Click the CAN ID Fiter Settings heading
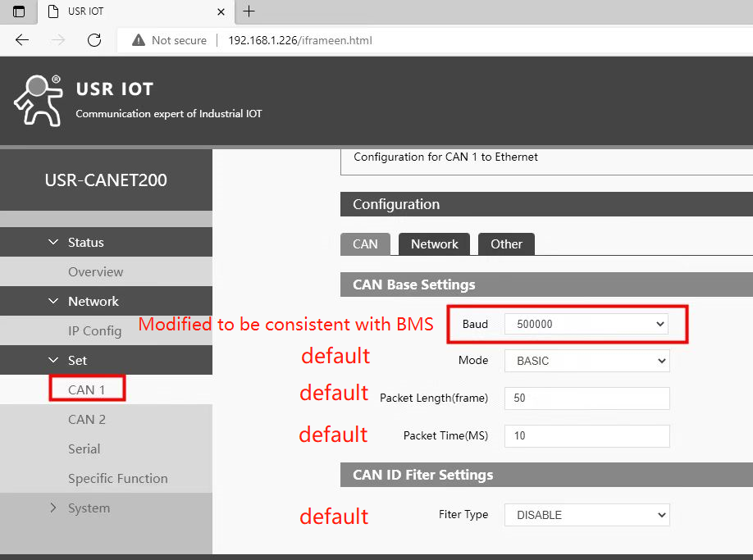The height and width of the screenshot is (560, 753). pos(423,475)
